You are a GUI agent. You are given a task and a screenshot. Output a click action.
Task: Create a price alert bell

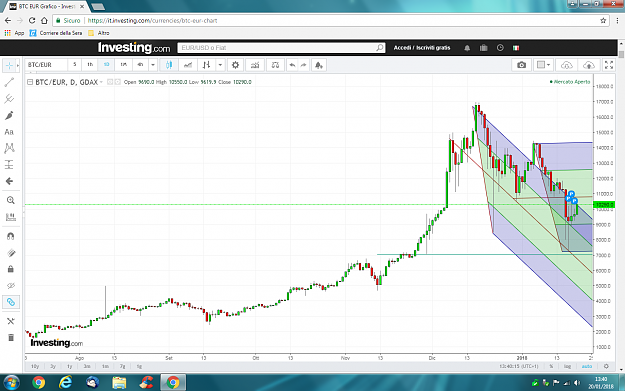pyautogui.click(x=318, y=65)
